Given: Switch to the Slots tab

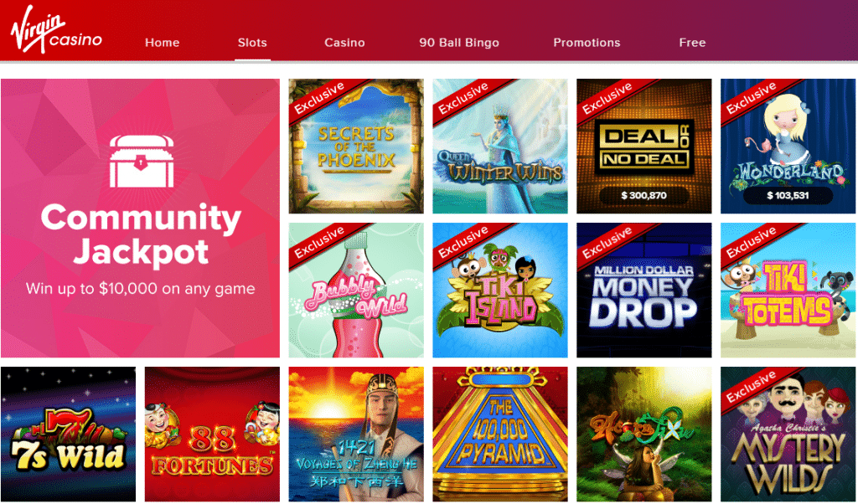Looking at the screenshot, I should pos(252,43).
